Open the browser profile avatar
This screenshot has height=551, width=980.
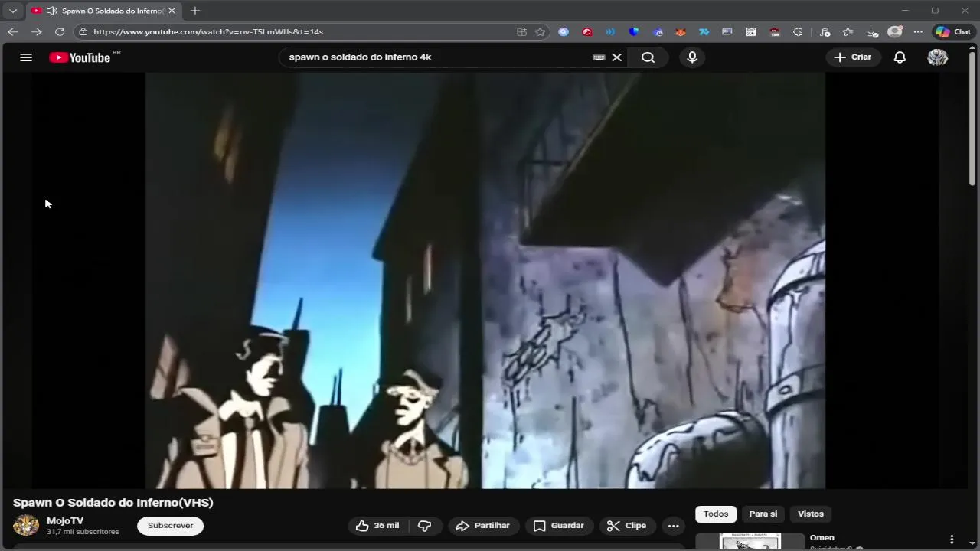(895, 32)
